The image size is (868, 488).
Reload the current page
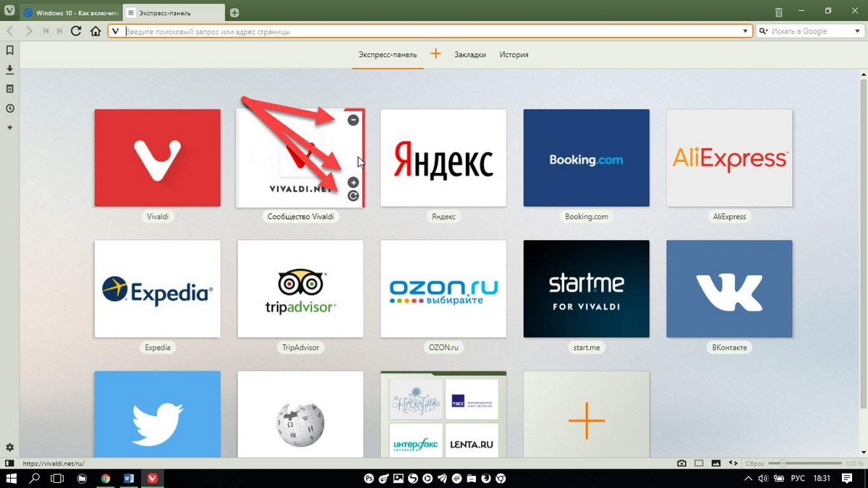click(76, 31)
